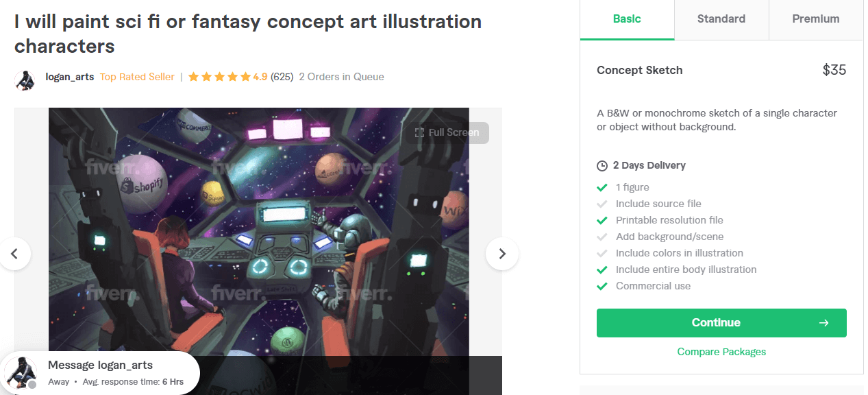This screenshot has height=395, width=868.
Task: Switch to the Premium package tab
Action: coord(816,19)
